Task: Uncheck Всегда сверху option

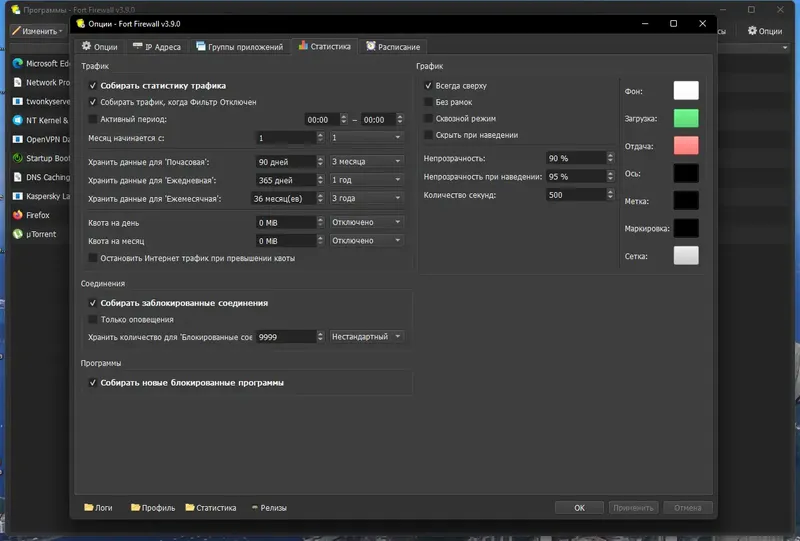Action: tap(428, 86)
